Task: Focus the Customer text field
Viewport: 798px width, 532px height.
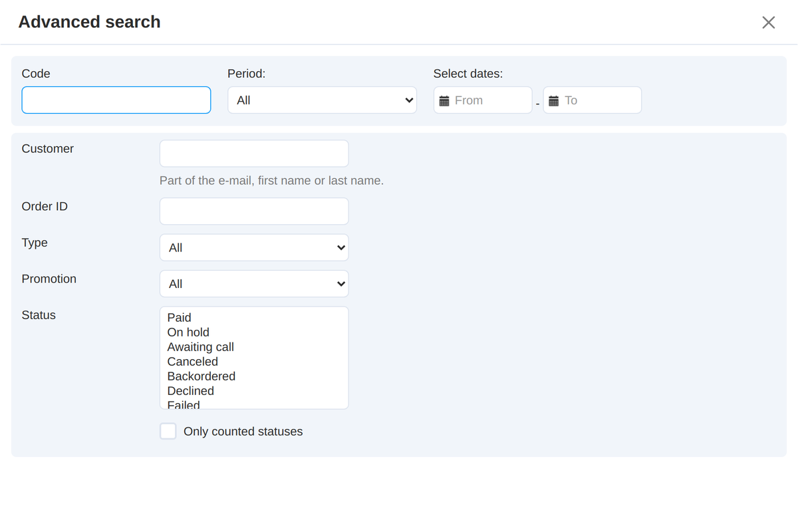Action: pyautogui.click(x=254, y=154)
